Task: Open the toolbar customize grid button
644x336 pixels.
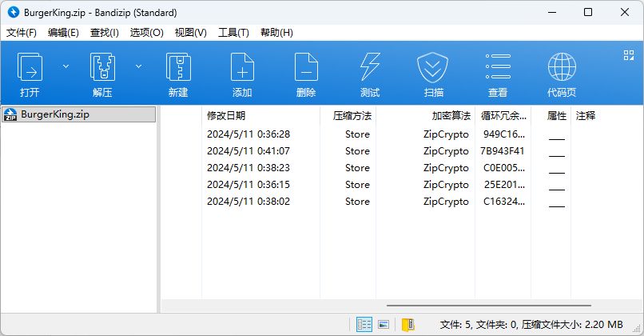Action: (x=628, y=55)
